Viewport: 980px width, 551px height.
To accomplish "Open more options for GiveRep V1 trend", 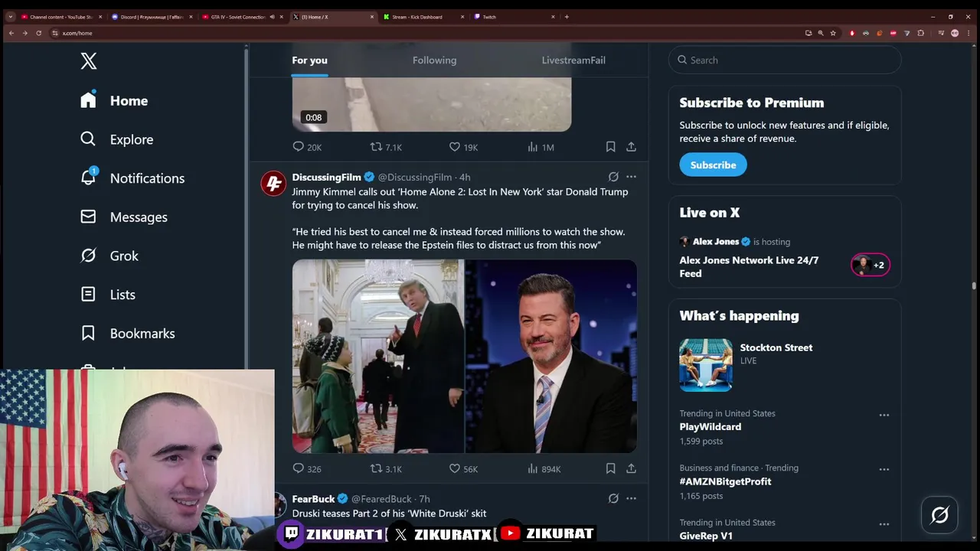I will [x=884, y=524].
